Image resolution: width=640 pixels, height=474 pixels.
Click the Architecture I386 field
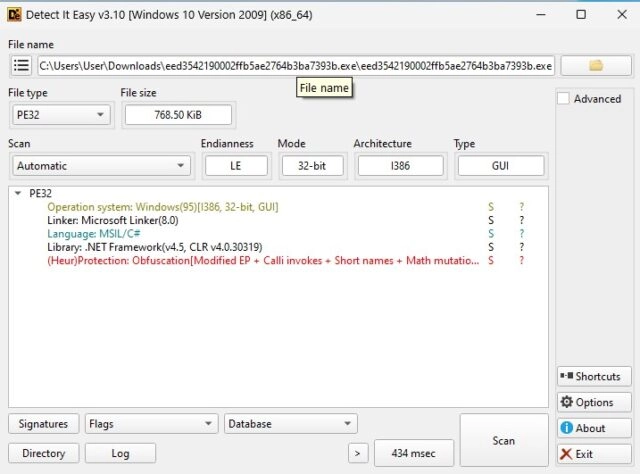point(400,166)
